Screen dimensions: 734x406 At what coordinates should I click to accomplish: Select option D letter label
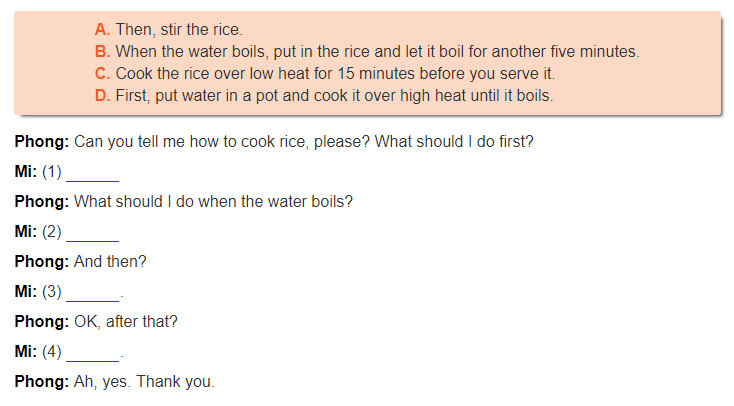click(102, 96)
